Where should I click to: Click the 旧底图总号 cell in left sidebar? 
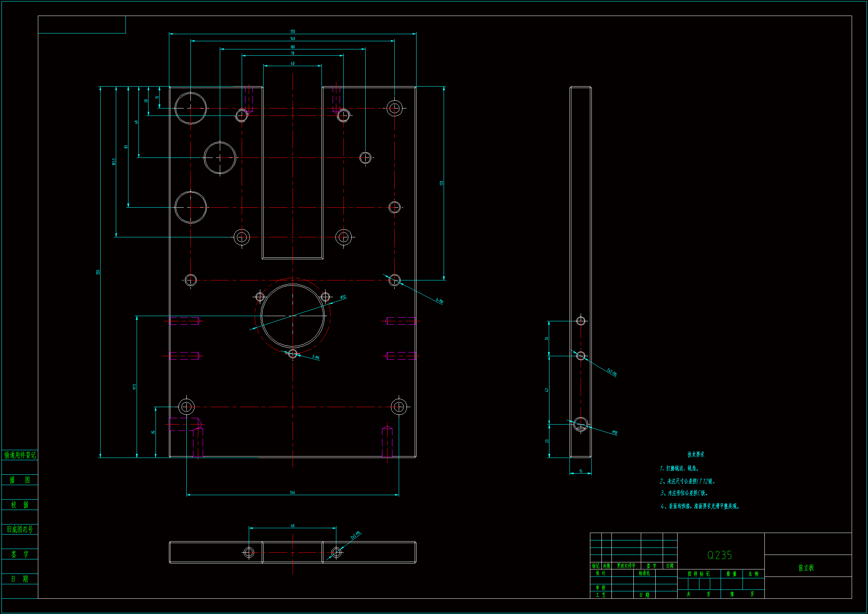pos(20,529)
